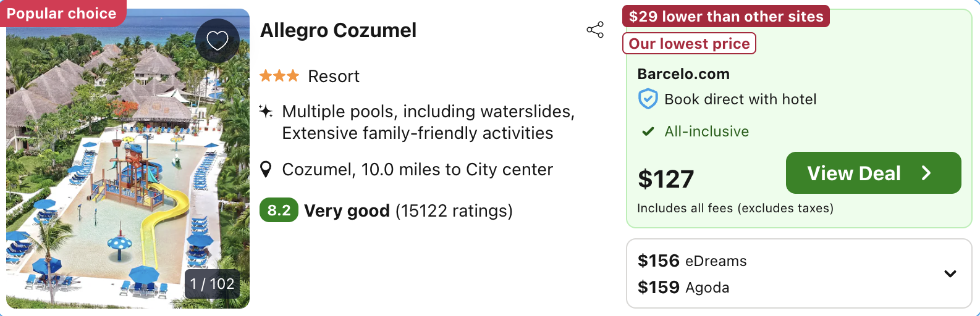Click the Barcelo.com provider name
This screenshot has width=980, height=316.
[x=683, y=74]
